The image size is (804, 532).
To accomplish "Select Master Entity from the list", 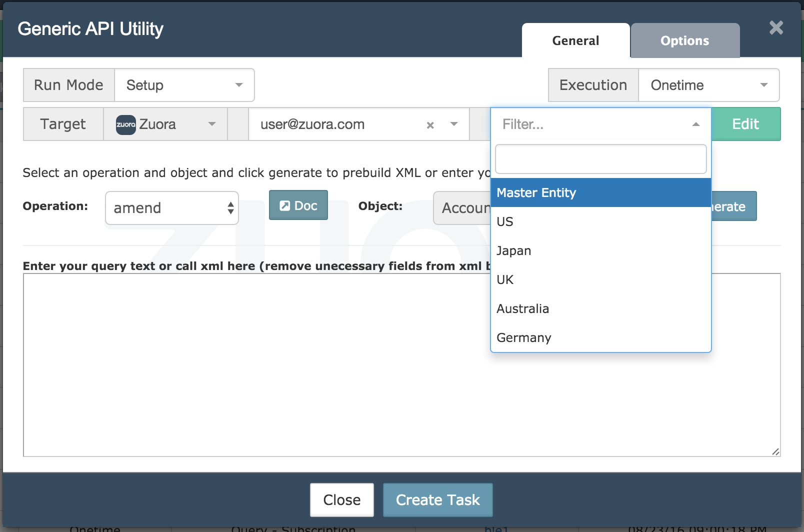I will [600, 192].
